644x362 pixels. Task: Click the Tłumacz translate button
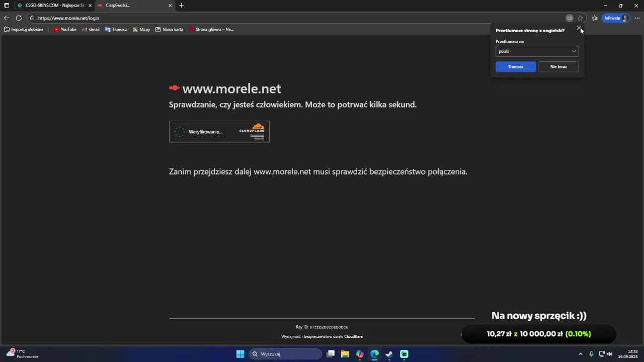coord(516,67)
